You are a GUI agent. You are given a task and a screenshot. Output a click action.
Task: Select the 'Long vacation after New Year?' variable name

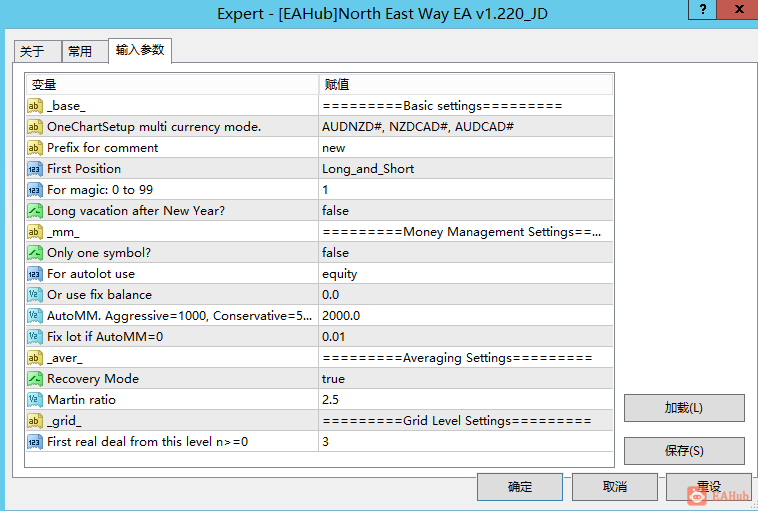click(x=136, y=211)
